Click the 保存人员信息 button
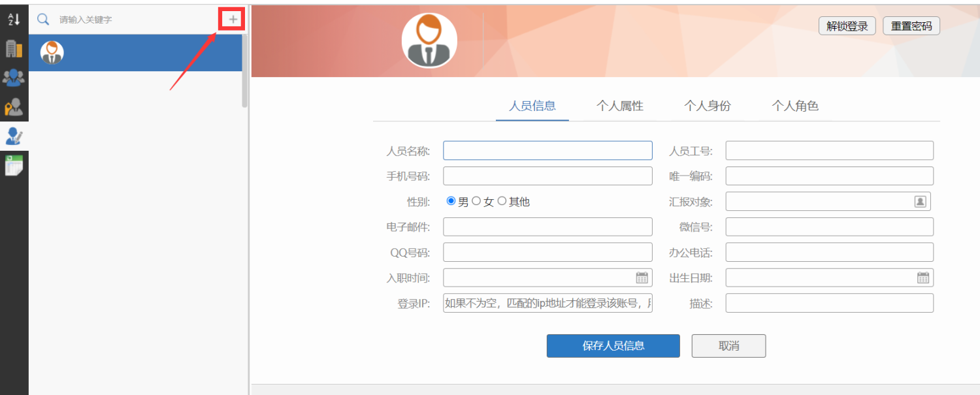The width and height of the screenshot is (980, 395). pos(613,346)
